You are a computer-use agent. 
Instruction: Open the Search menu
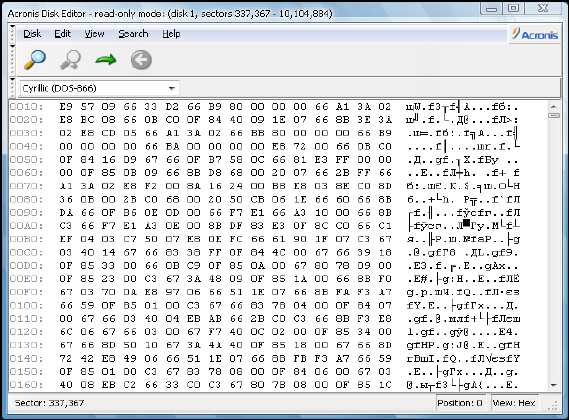(133, 34)
